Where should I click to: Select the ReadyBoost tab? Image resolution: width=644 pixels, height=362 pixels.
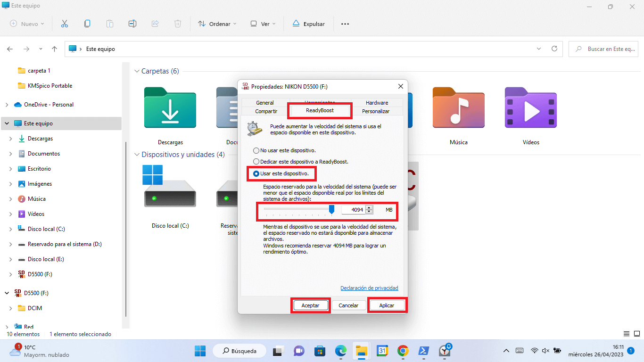320,110
